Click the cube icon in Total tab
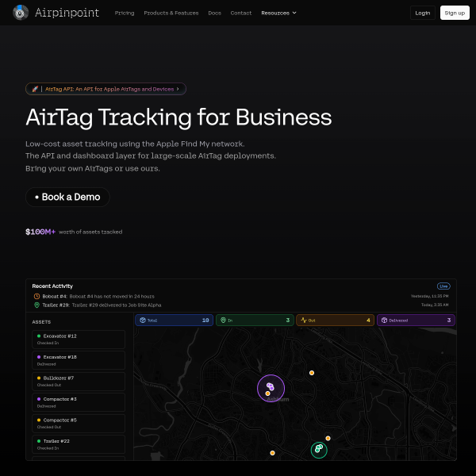This screenshot has height=476, width=476. pyautogui.click(x=143, y=321)
